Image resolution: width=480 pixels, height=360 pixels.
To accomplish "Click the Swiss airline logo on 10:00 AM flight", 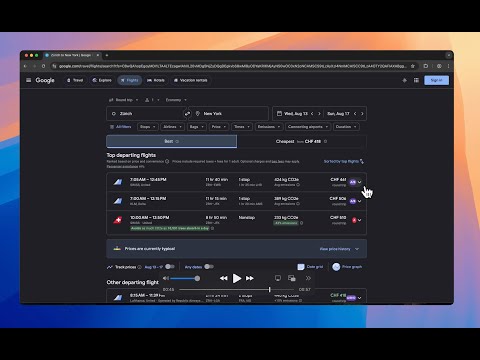I will [x=117, y=220].
